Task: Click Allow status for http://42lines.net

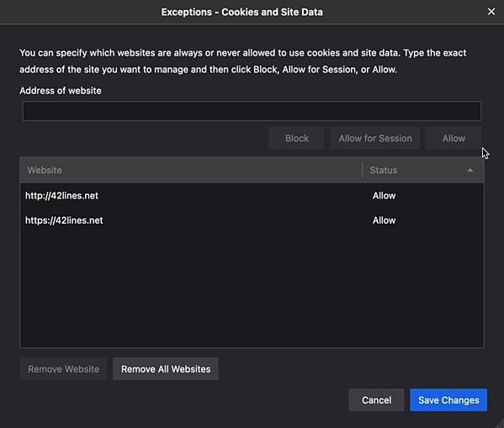Action: click(x=385, y=196)
